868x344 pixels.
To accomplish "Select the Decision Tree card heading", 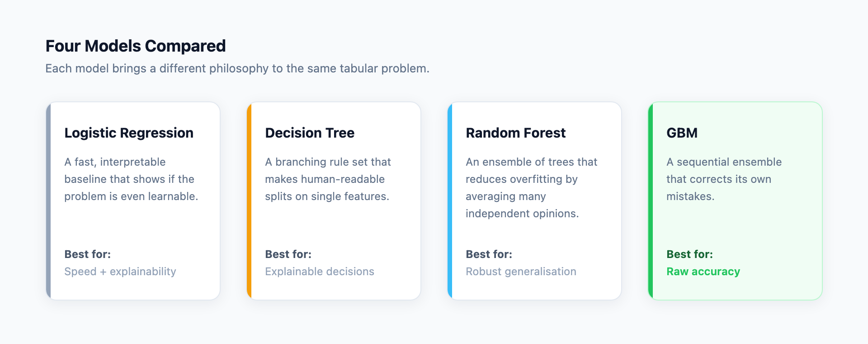I will pyautogui.click(x=310, y=133).
